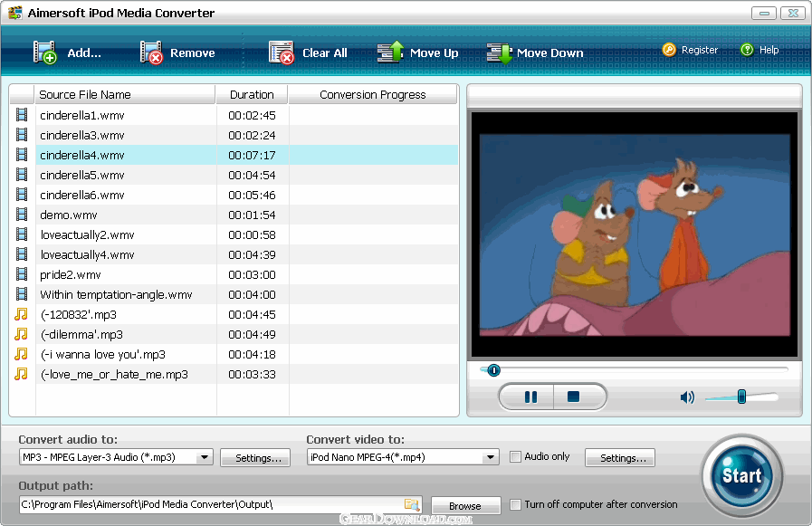Click the music note icon beside (-dilemma'.mp3
This screenshot has width=812, height=526.
[x=21, y=334]
